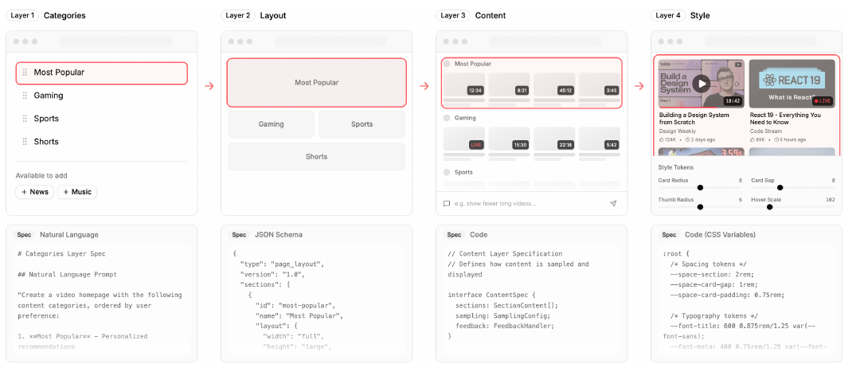868x368 pixels.
Task: Open the 12:34 video thumbnail in Most Popular
Action: [464, 84]
